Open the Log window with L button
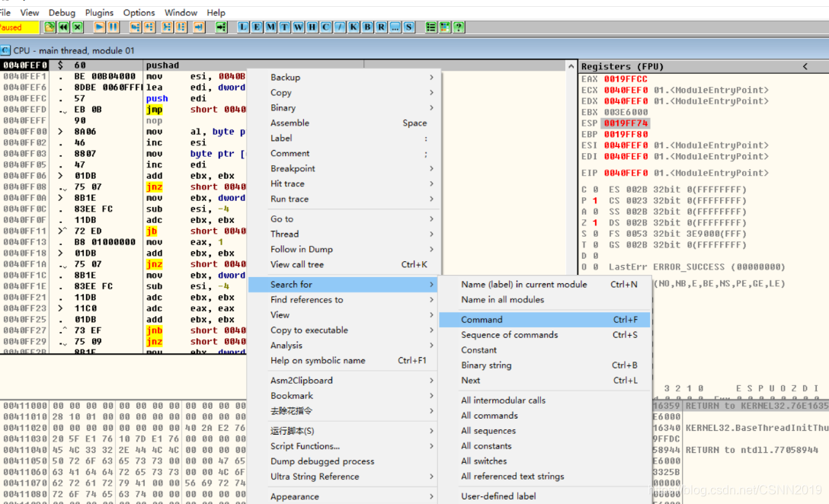Image resolution: width=829 pixels, height=504 pixels. click(242, 27)
